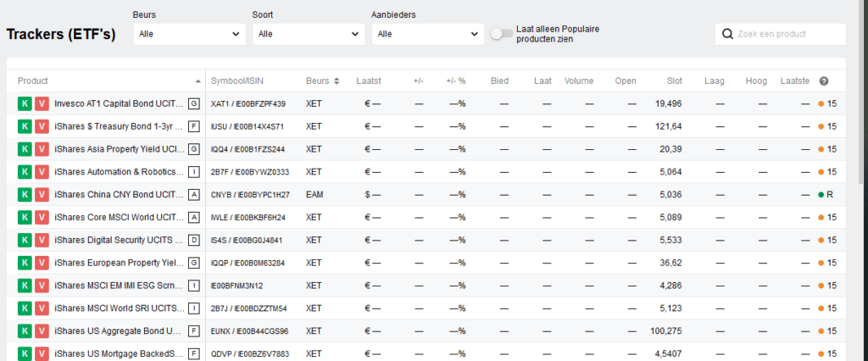This screenshot has width=868, height=361.
Task: Click the V sell button for iShares $ Treasury Bond 1-3yr
Action: [x=42, y=126]
